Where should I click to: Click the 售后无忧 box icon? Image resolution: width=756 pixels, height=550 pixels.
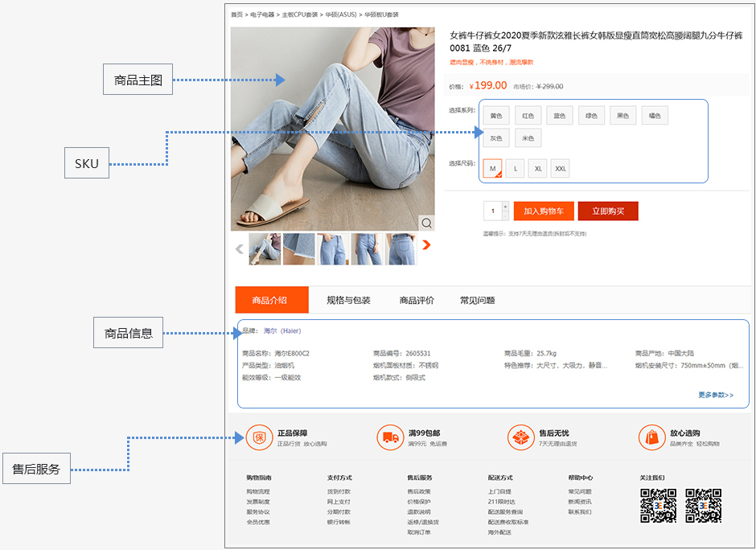520,437
